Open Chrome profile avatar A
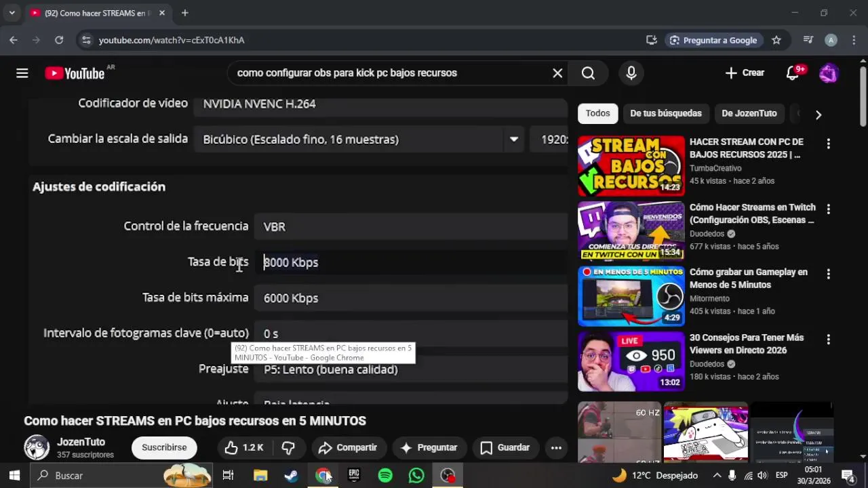 click(831, 40)
